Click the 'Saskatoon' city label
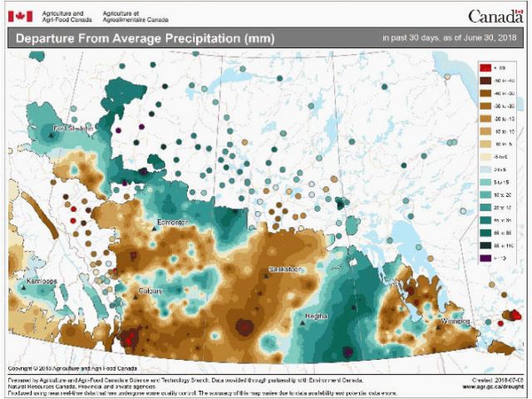 [x=284, y=269]
